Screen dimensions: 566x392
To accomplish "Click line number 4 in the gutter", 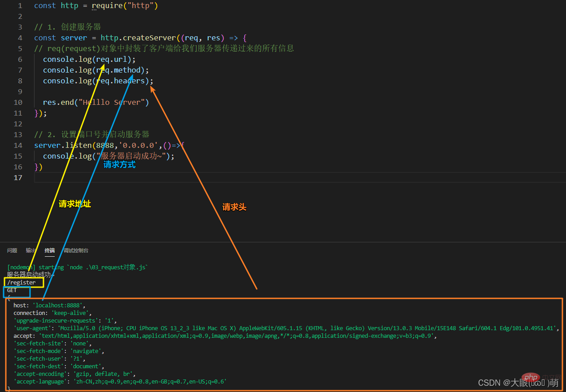I will click(20, 38).
